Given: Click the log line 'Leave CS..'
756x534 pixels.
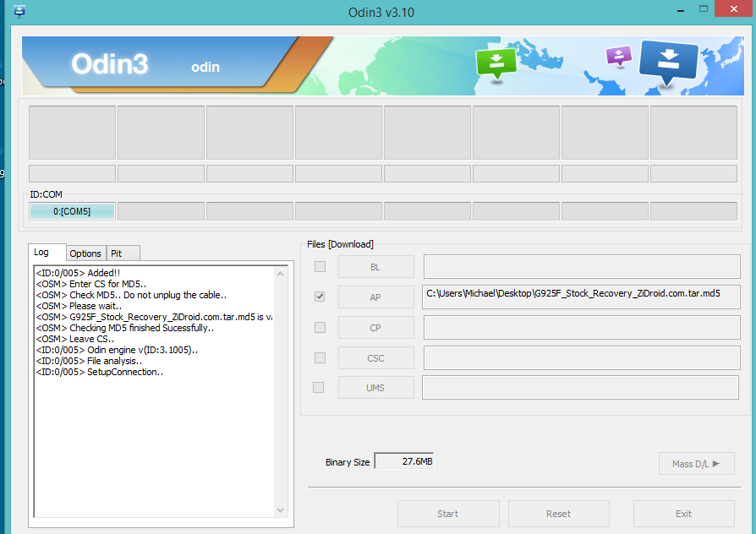Looking at the screenshot, I should click(x=74, y=339).
